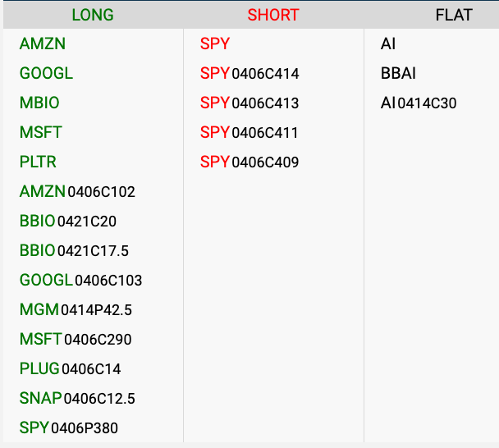
Task: Click the SHORT column header
Action: pos(273,15)
